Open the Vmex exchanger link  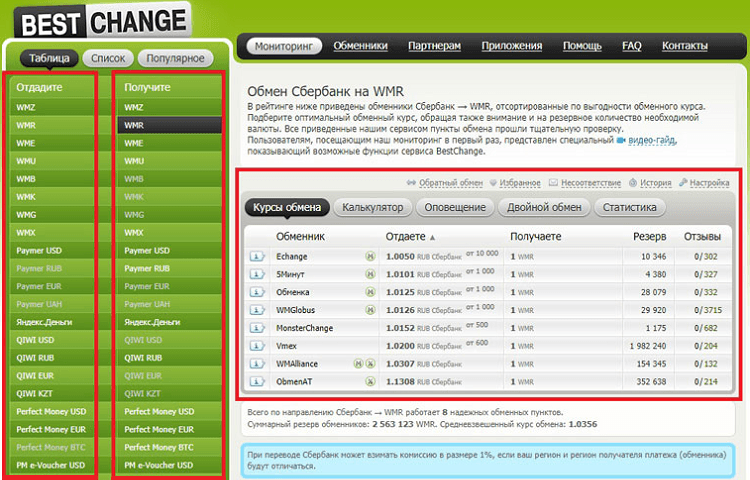click(286, 346)
